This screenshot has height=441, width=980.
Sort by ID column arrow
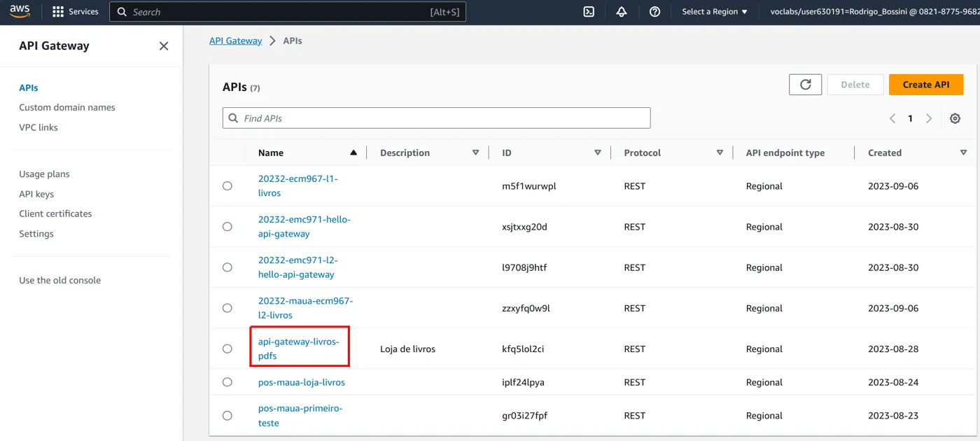[598, 153]
